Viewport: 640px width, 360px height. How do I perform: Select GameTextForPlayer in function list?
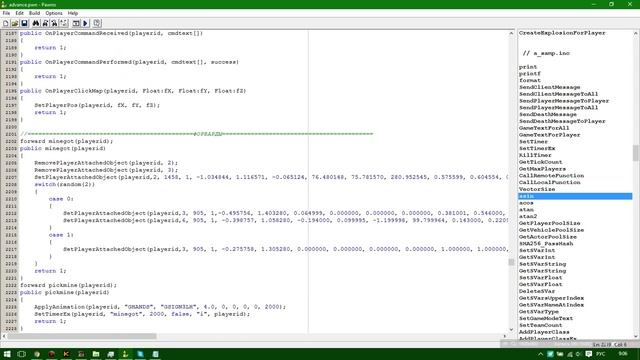[549, 135]
